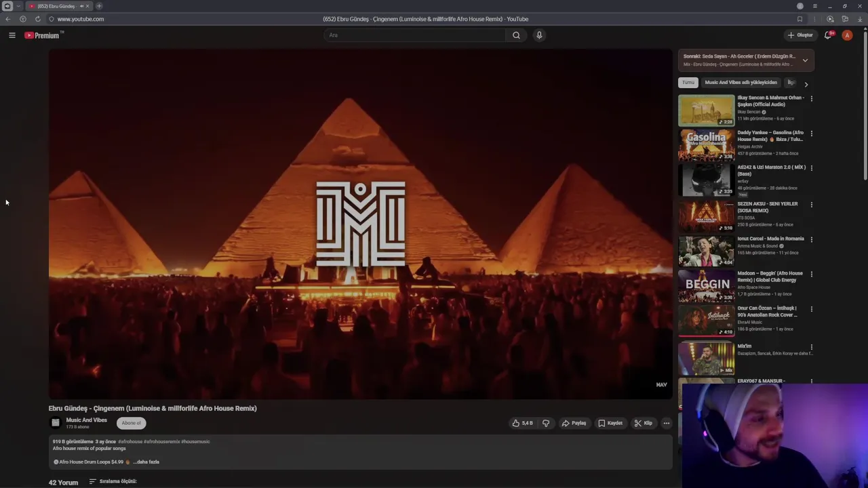Screen dimensions: 868x488
Task: Open the YouTube hamburger guide menu
Action: tap(12, 35)
